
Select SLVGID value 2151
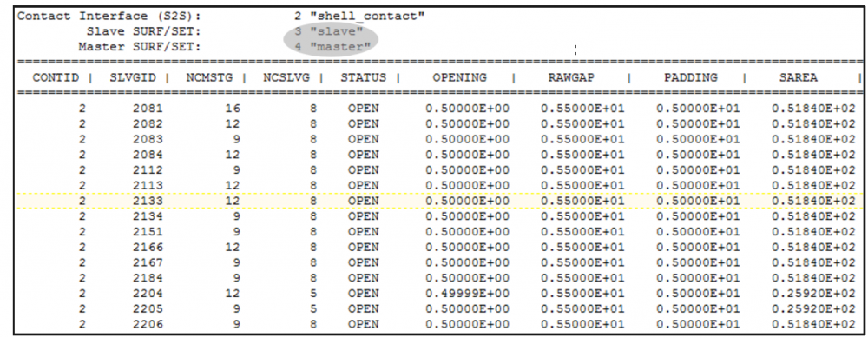[148, 232]
